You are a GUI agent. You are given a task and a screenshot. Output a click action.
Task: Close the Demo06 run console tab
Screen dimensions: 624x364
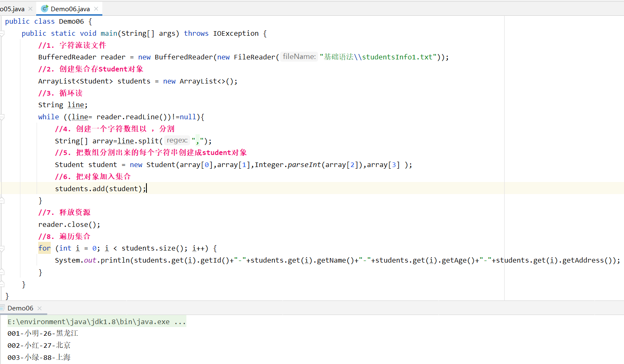click(40, 308)
